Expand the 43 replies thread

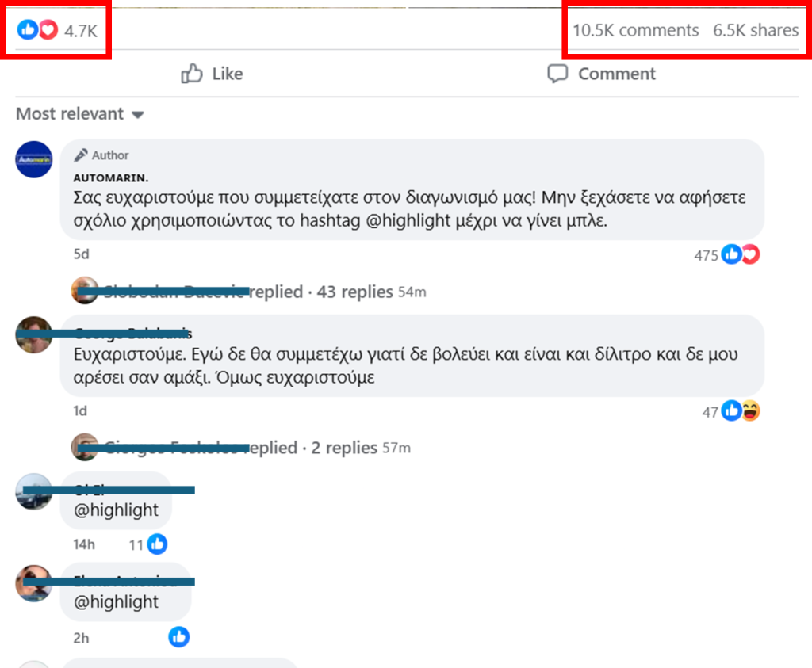[355, 292]
